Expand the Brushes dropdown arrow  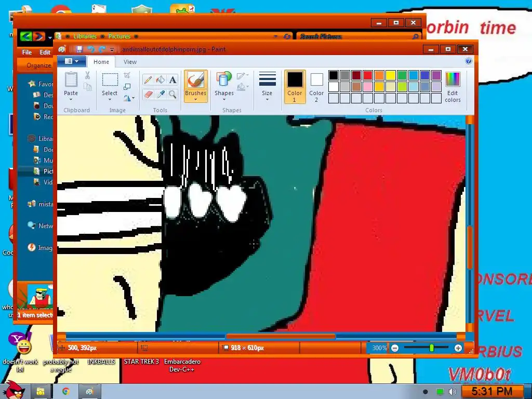click(195, 99)
